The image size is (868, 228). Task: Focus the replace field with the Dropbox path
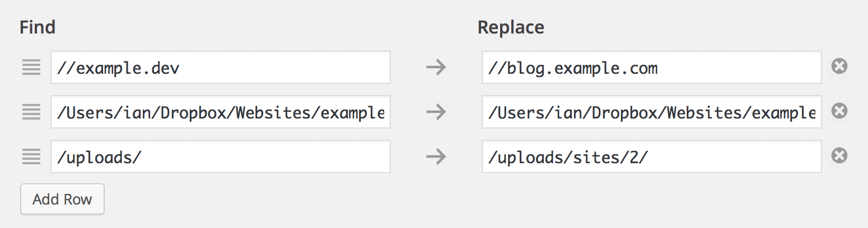tap(651, 112)
